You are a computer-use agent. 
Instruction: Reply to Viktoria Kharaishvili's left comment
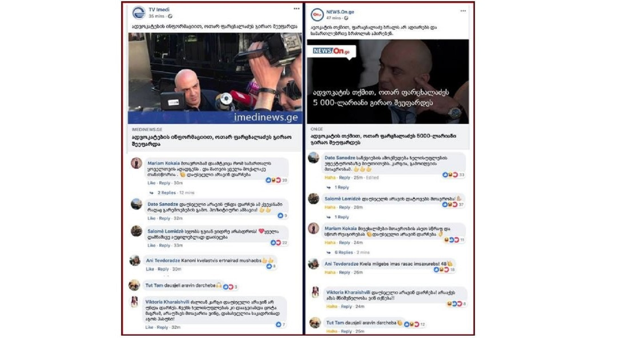(x=162, y=328)
